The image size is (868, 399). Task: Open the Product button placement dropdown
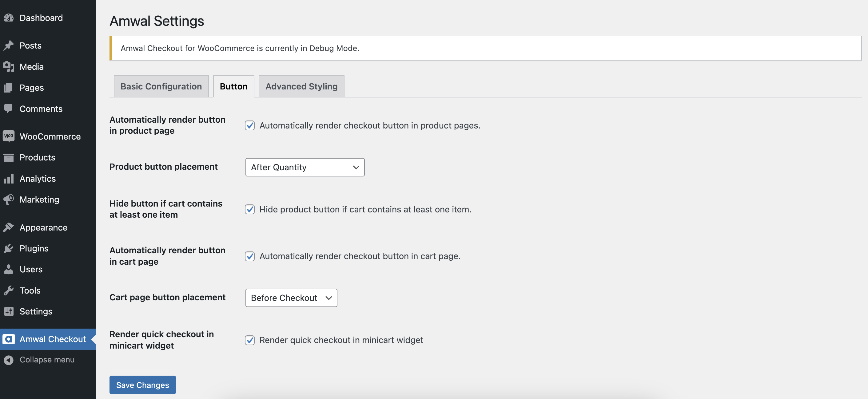[305, 167]
